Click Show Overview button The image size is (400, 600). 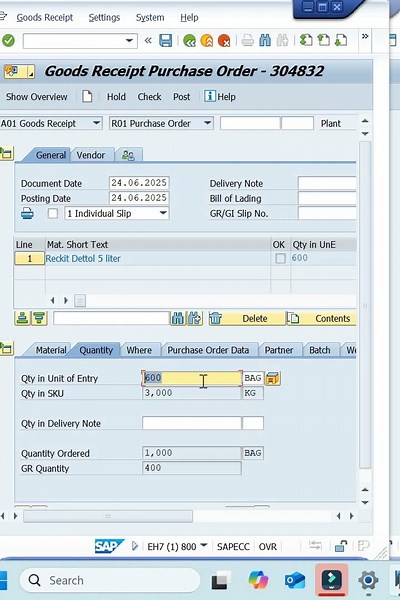tap(36, 97)
